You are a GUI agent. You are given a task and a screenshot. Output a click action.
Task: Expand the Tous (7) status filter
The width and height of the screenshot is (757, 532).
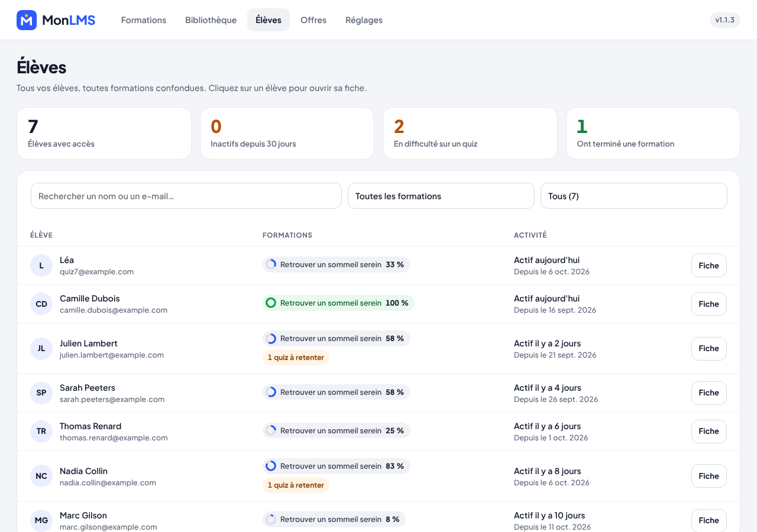634,196
